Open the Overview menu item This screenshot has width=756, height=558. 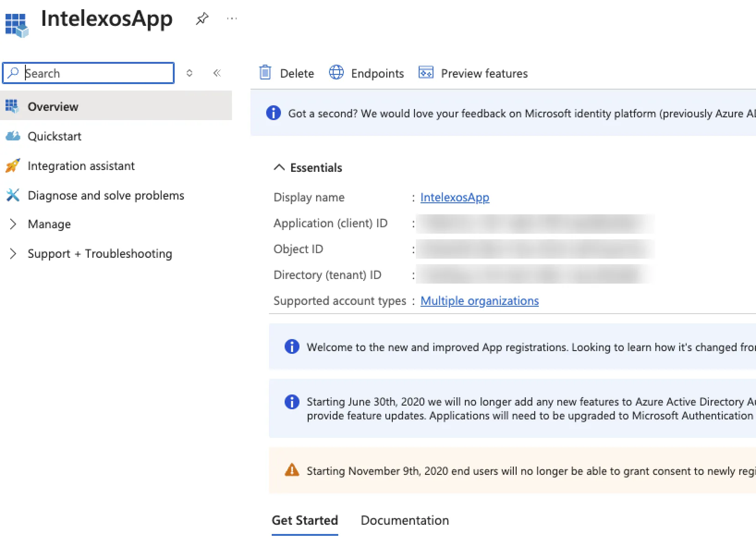pyautogui.click(x=116, y=106)
